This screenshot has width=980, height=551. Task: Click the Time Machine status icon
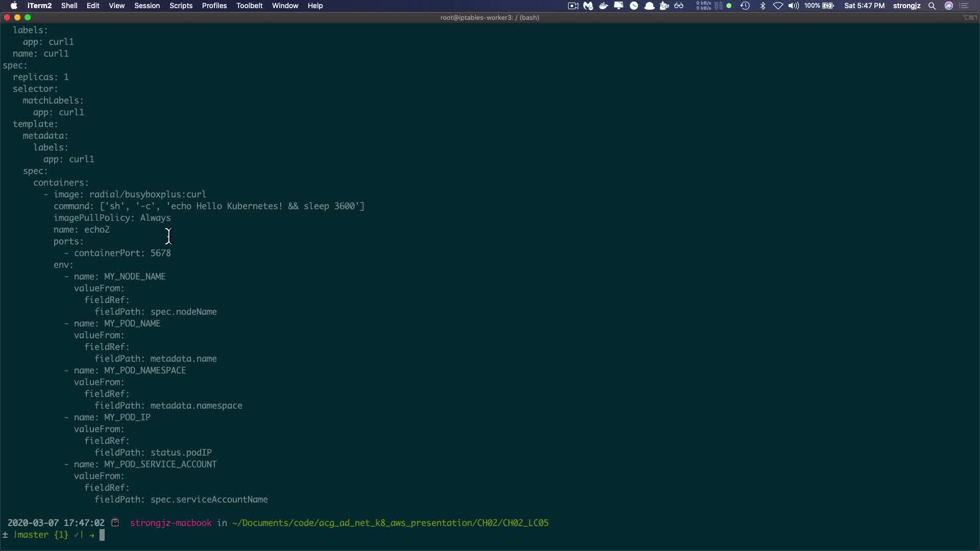point(745,6)
